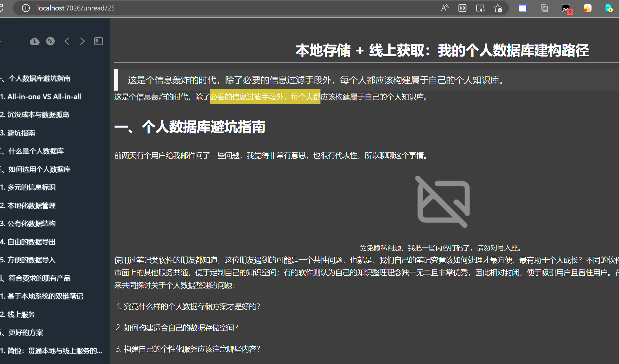Add page to favorites star icon

pyautogui.click(x=498, y=8)
